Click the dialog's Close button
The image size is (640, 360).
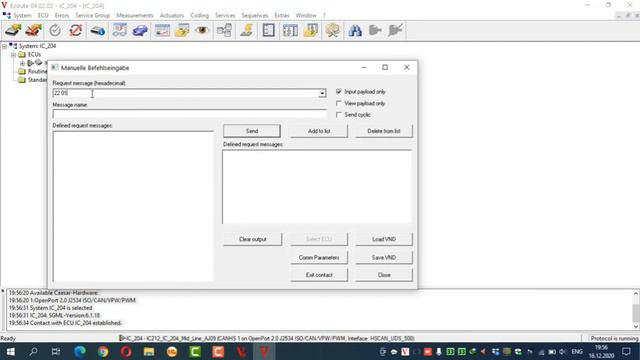click(x=384, y=275)
